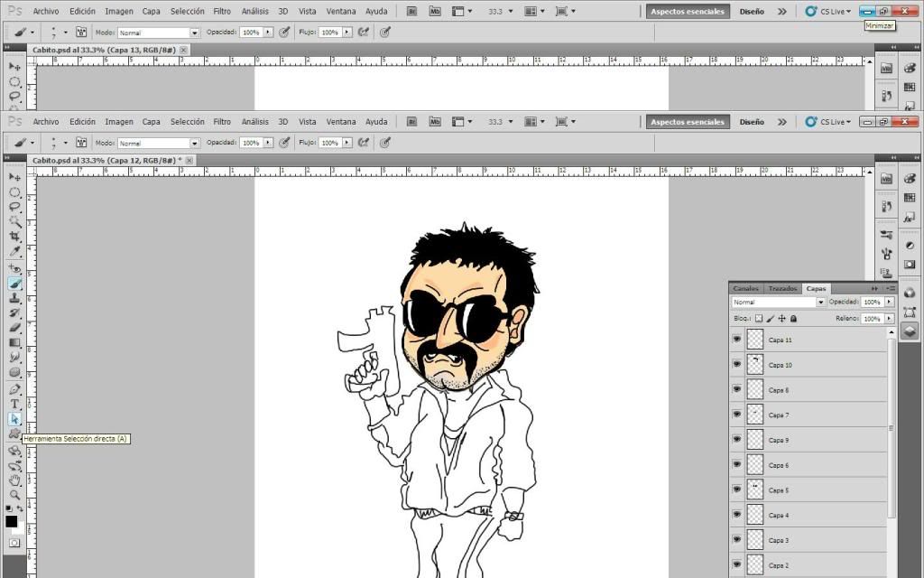The width and height of the screenshot is (924, 578).
Task: Open Archivo menu in the Capa 12 window
Action: click(x=45, y=122)
